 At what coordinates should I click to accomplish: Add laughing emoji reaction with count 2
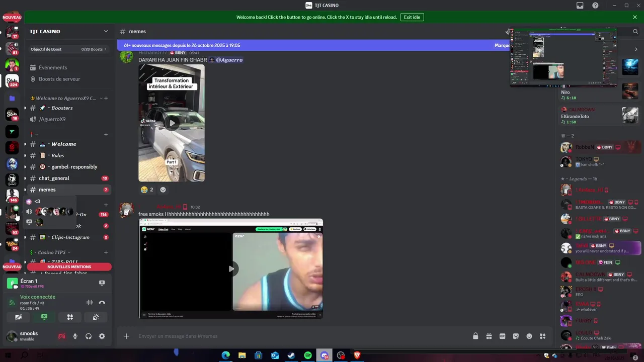coord(147,190)
